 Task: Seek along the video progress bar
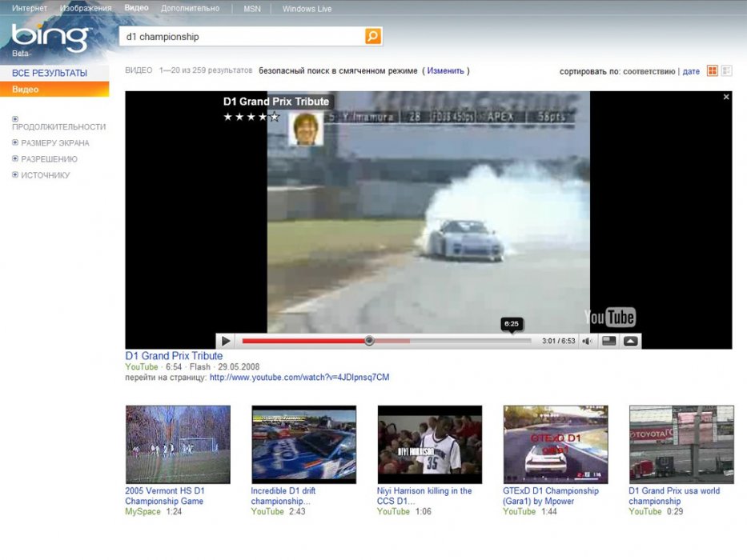point(387,341)
